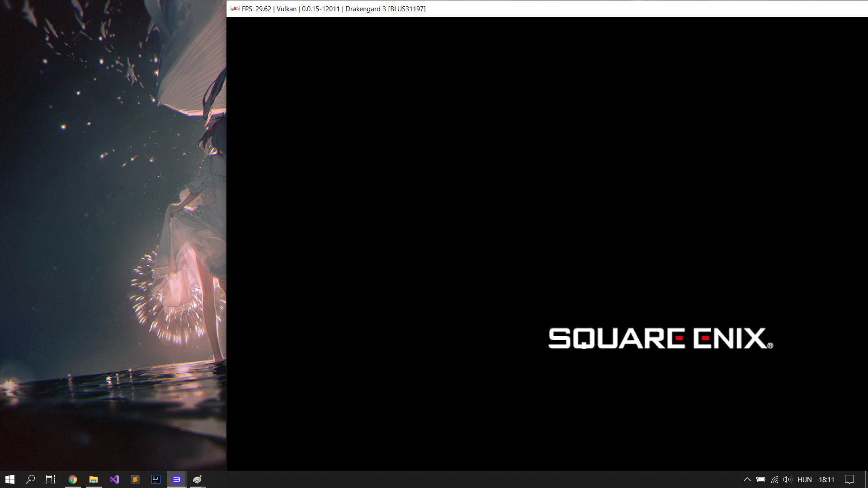Click the SQUARE ENIX logo in game view
Screen dimensions: 868x488
click(661, 338)
